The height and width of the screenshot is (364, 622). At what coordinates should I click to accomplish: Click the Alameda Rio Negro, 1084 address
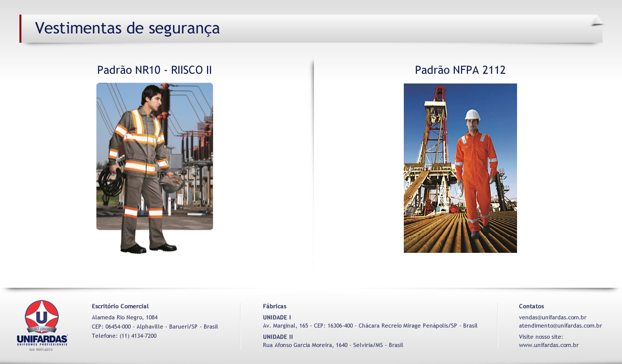point(124,317)
